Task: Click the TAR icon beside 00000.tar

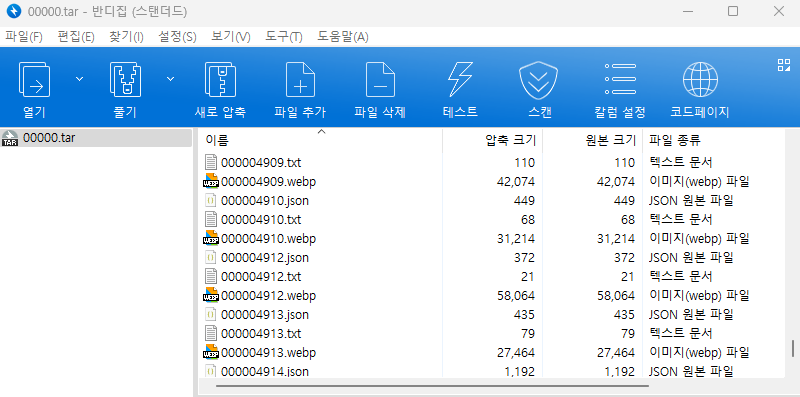Action: point(10,138)
